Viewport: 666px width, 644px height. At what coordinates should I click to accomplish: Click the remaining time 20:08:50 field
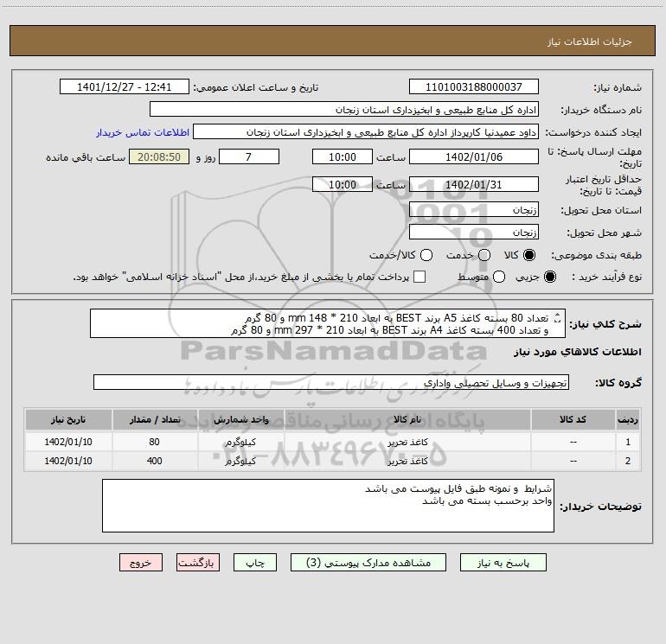(159, 156)
